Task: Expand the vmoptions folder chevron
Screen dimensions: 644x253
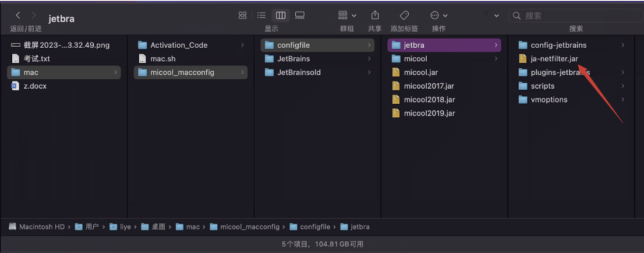Action: (622, 100)
